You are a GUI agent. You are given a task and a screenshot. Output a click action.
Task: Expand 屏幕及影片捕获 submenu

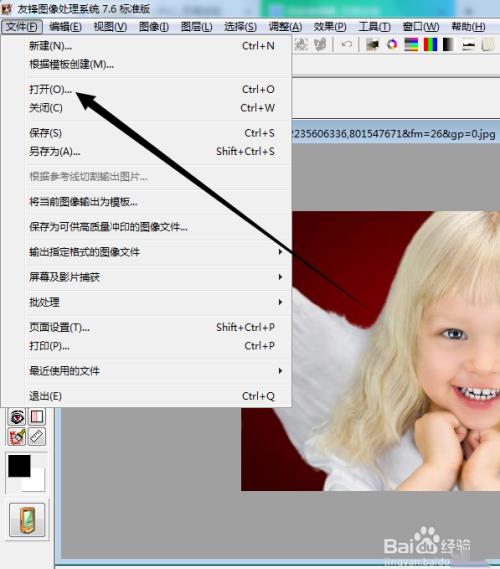[159, 277]
